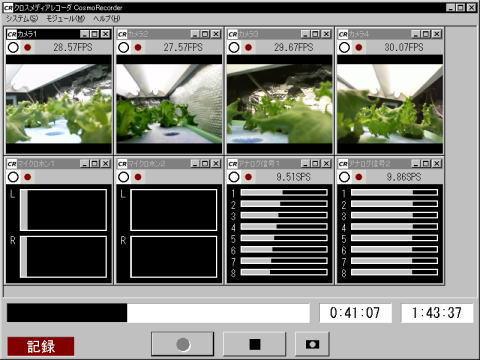Click the red dot beside the 9.51SPS readout
The image size is (480, 360).
[x=248, y=177]
